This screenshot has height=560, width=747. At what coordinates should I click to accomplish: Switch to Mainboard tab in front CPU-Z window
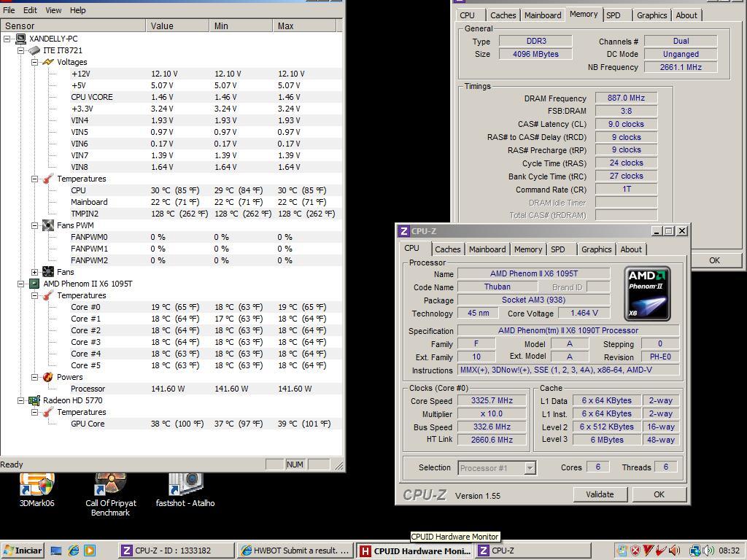(x=487, y=249)
